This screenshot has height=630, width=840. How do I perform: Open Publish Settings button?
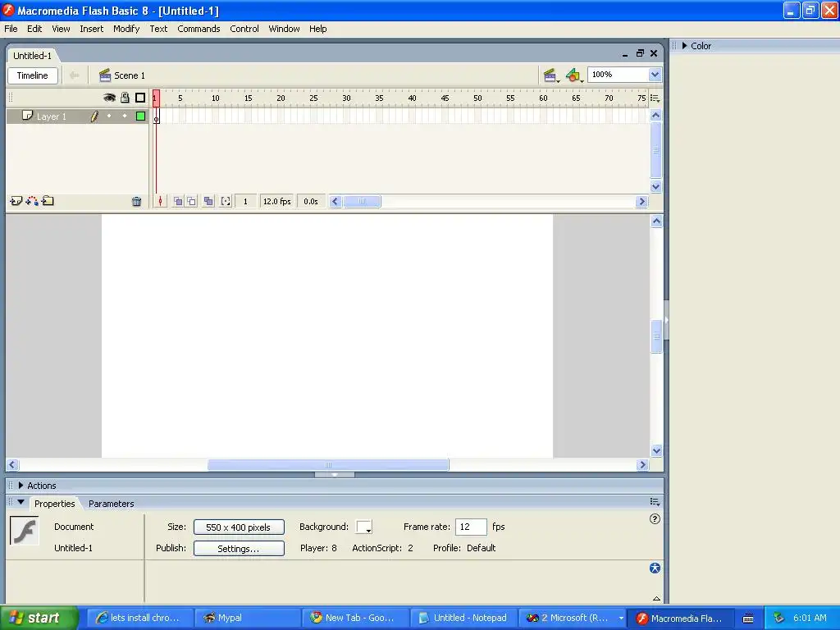(x=239, y=549)
